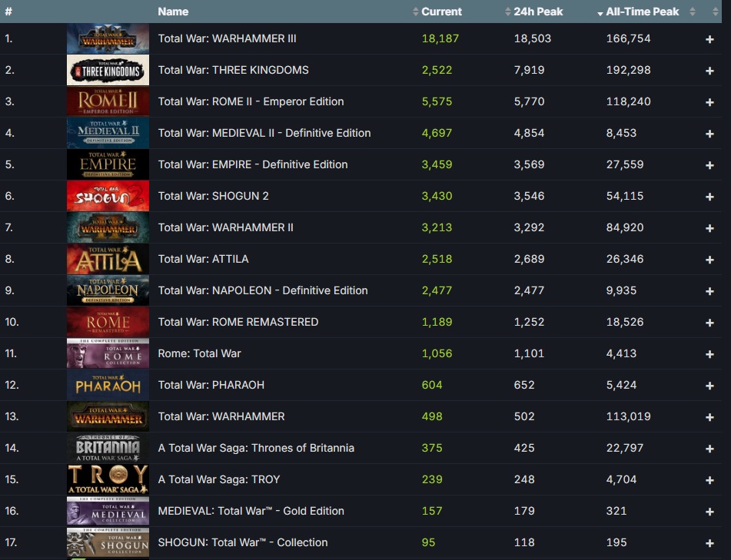Click the plus icon for Total War: WARHAMMER II
731x560 pixels.
pyautogui.click(x=709, y=228)
